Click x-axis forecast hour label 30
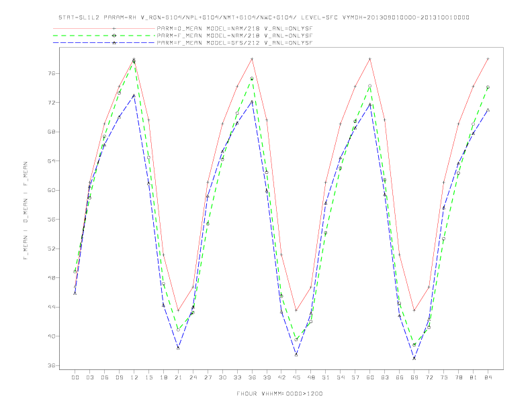 tap(222, 377)
